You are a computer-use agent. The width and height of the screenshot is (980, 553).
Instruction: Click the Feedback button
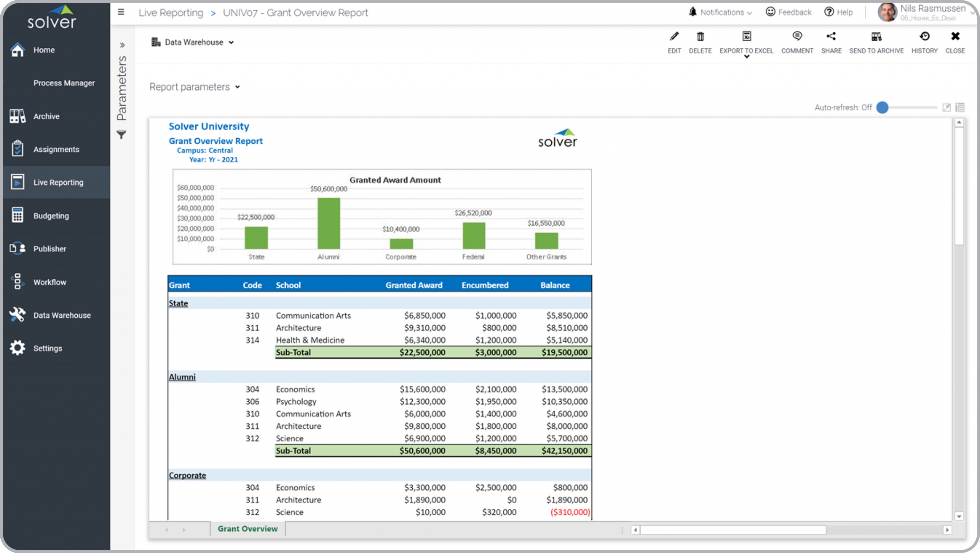pyautogui.click(x=789, y=12)
